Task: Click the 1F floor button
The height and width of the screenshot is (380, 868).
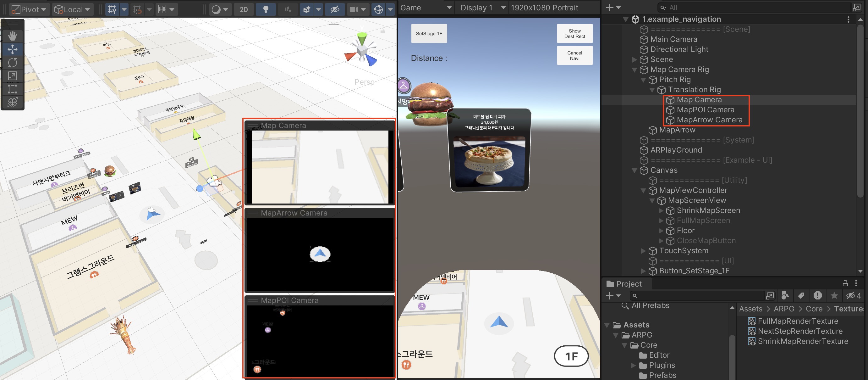Action: [x=571, y=356]
